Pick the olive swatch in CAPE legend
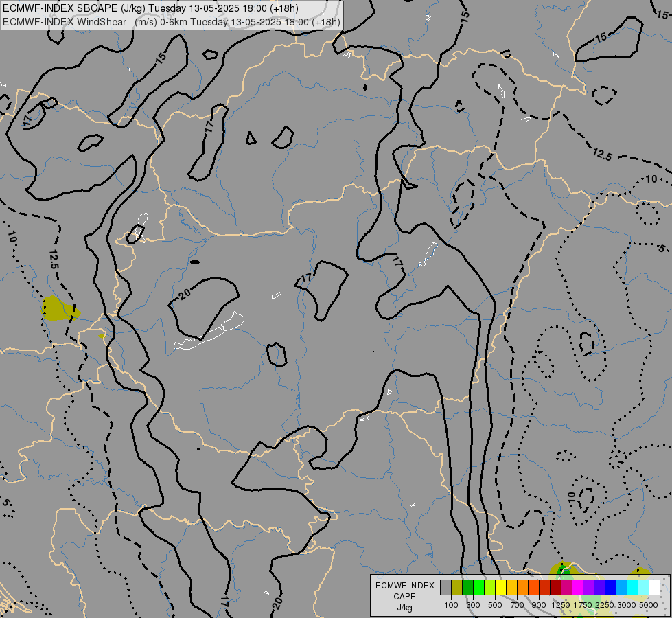Viewport: 672px width, 618px height. [457, 588]
